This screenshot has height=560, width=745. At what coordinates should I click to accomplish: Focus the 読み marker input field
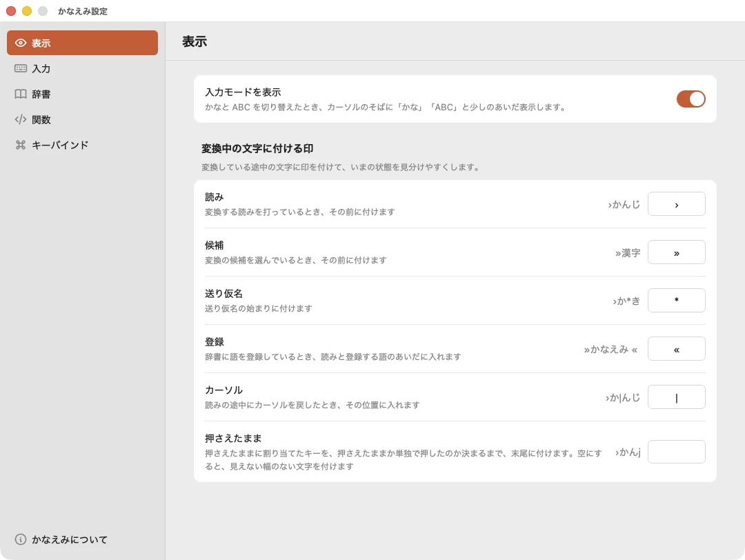tap(676, 203)
